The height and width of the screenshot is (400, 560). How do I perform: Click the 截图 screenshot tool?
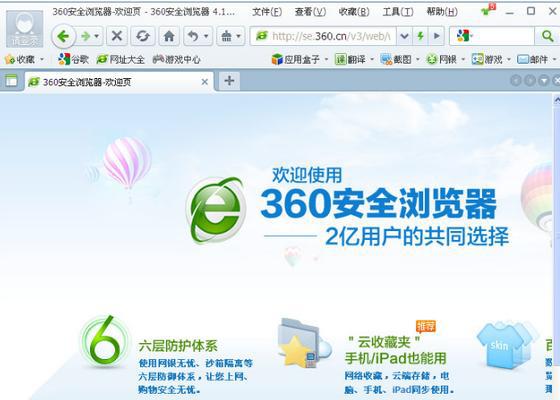click(x=396, y=59)
